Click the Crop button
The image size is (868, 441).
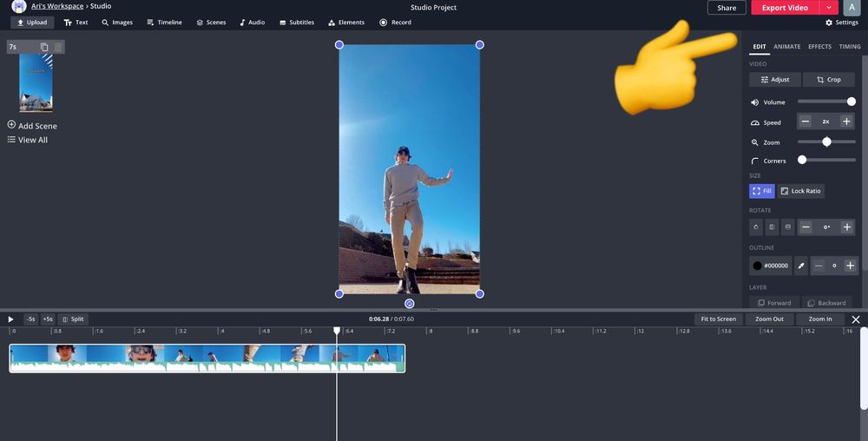[829, 80]
